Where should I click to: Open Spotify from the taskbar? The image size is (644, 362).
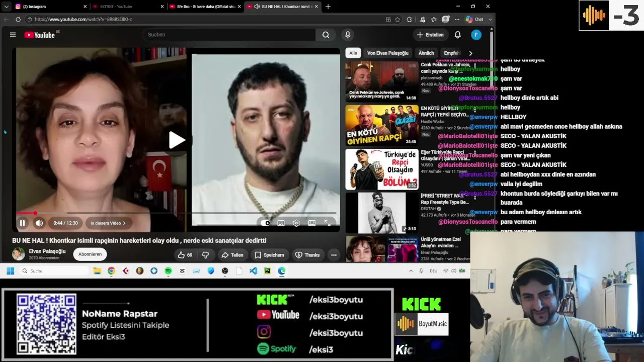pos(168,271)
